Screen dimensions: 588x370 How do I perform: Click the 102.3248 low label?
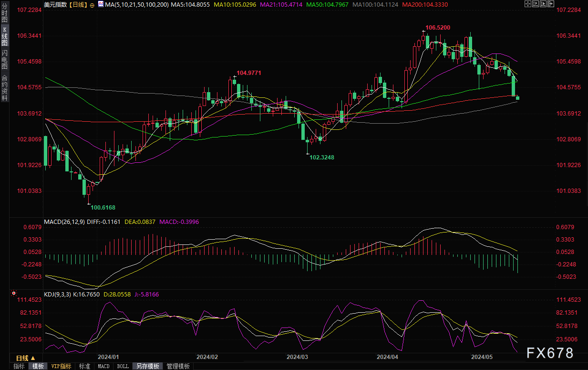pyautogui.click(x=322, y=157)
